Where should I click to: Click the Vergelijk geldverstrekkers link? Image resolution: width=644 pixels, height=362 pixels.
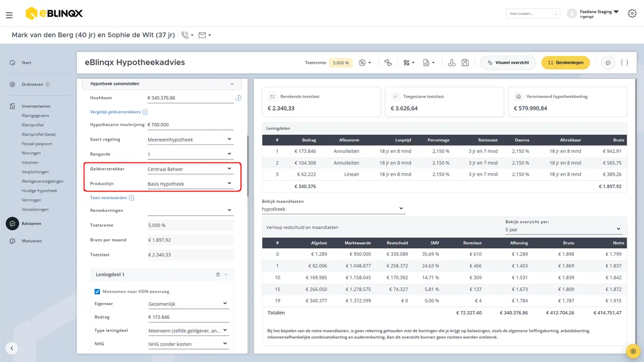pyautogui.click(x=119, y=112)
